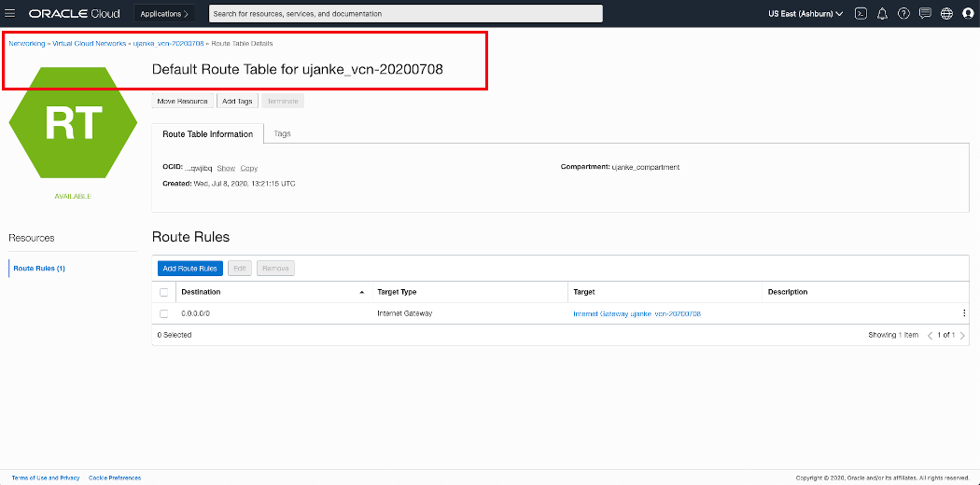Check the 0.0.0.0/0 route rule checkbox
This screenshot has width=980, height=485.
163,314
